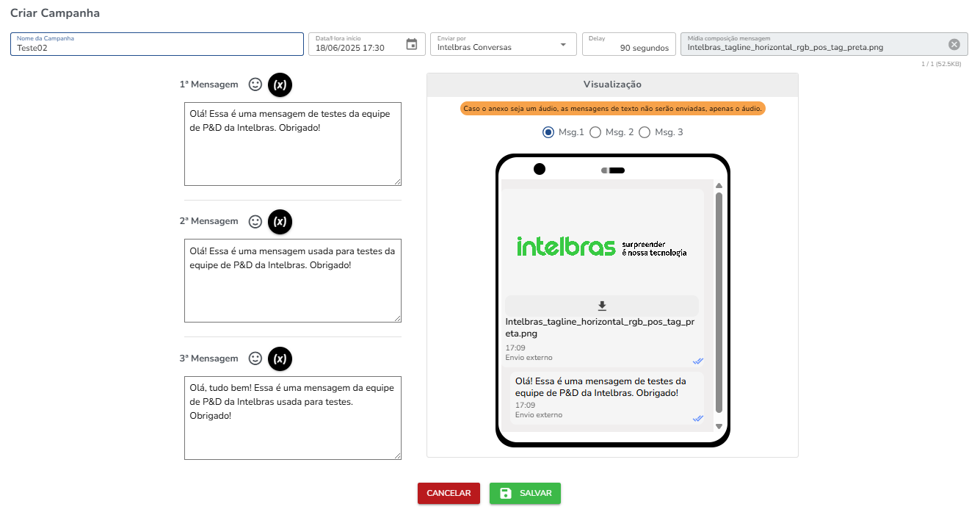
Task: Click the preview scroll down arrow
Action: coord(719,426)
